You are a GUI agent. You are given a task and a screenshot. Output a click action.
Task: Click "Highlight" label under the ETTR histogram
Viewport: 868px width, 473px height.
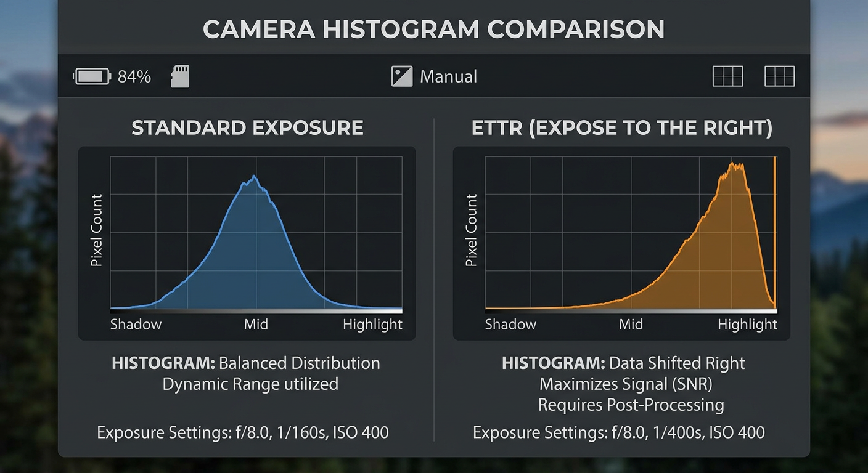[x=747, y=325]
